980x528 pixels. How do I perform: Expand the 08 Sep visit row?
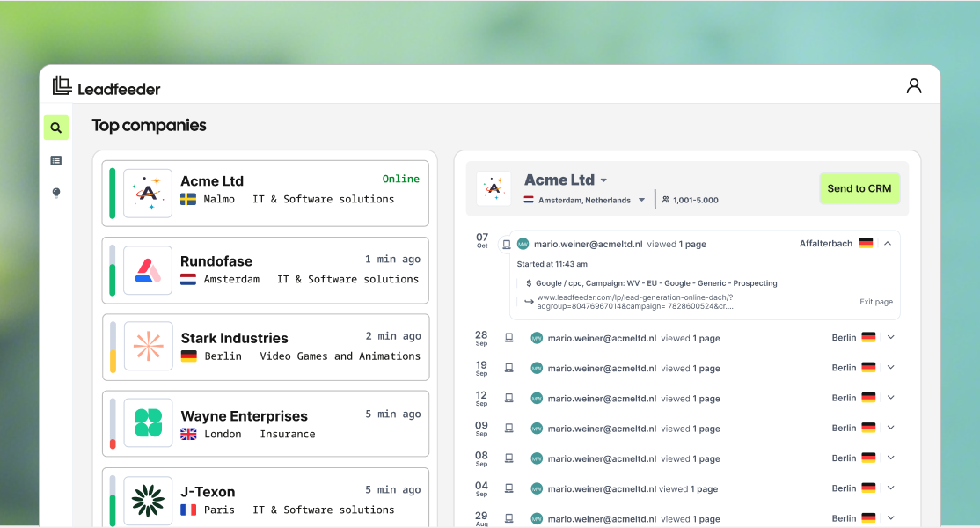[x=890, y=458]
